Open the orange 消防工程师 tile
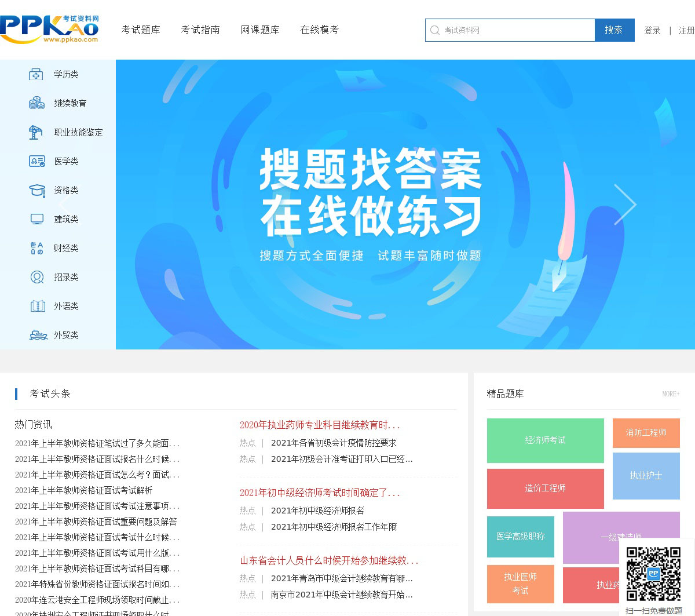Image resolution: width=695 pixels, height=616 pixels. point(646,433)
